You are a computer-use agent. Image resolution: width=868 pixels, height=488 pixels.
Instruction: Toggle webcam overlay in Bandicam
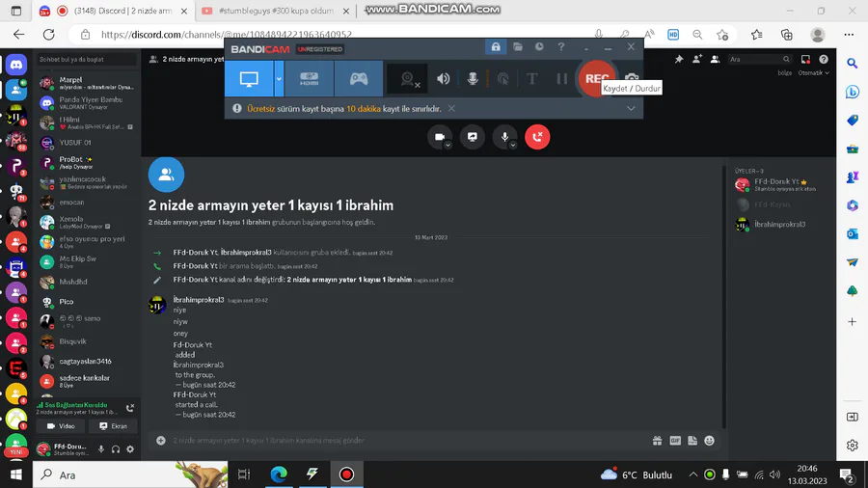407,79
